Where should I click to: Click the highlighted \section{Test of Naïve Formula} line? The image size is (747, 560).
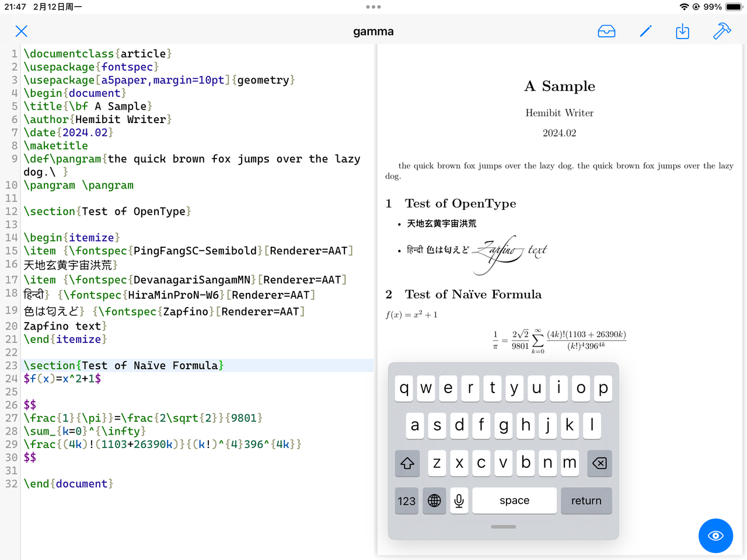coord(124,365)
